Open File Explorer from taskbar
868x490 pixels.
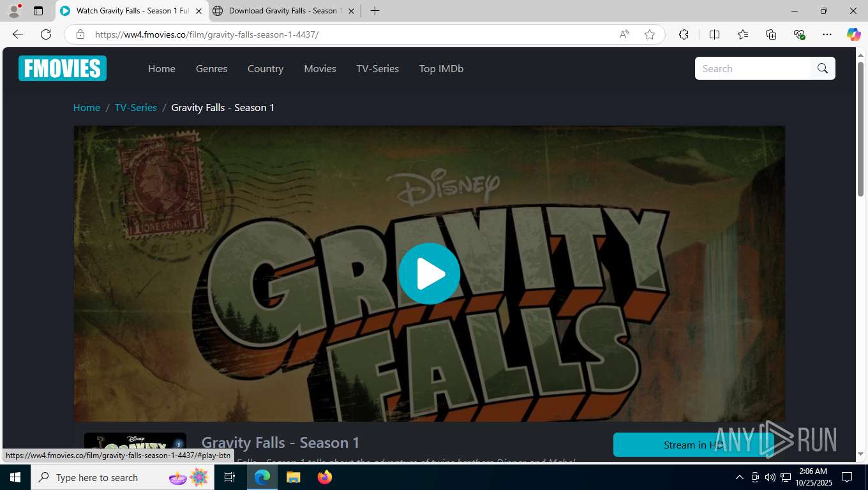tap(293, 477)
